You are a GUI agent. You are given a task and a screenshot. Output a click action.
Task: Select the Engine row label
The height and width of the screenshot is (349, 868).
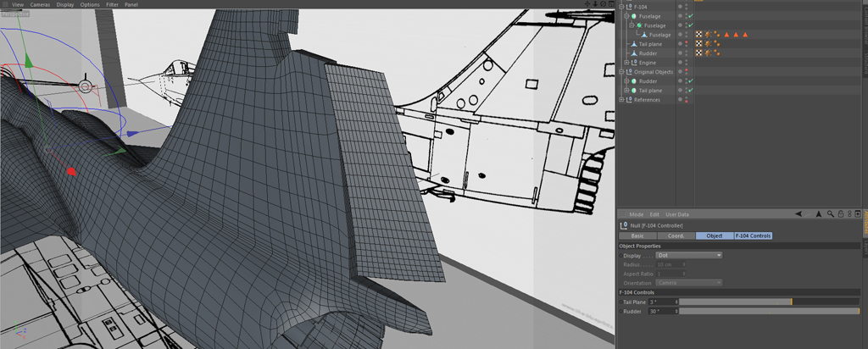(x=647, y=63)
